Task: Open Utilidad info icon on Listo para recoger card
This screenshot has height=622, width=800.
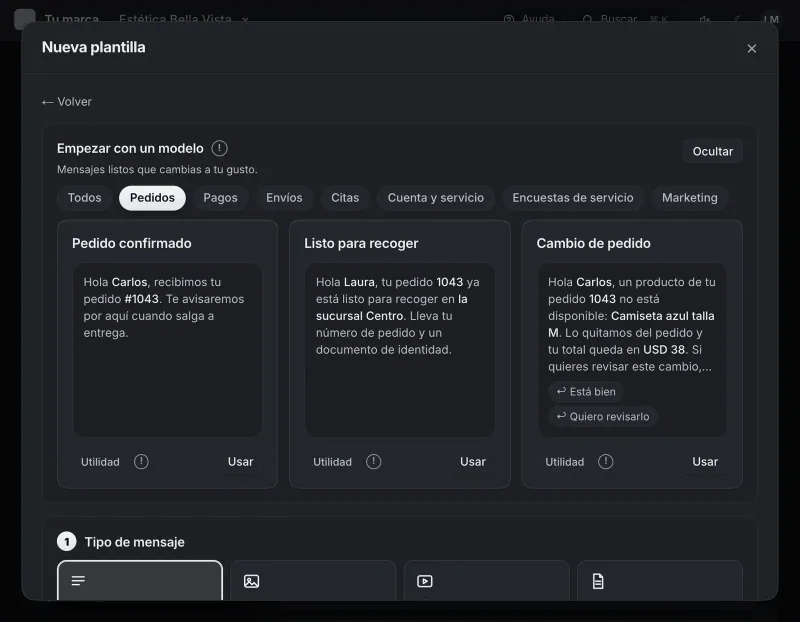Action: pyautogui.click(x=373, y=462)
